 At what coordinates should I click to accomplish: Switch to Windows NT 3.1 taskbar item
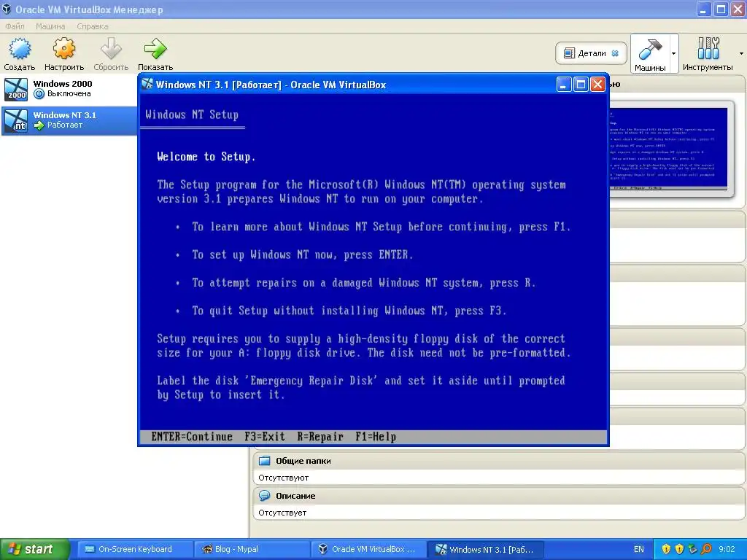click(x=484, y=549)
